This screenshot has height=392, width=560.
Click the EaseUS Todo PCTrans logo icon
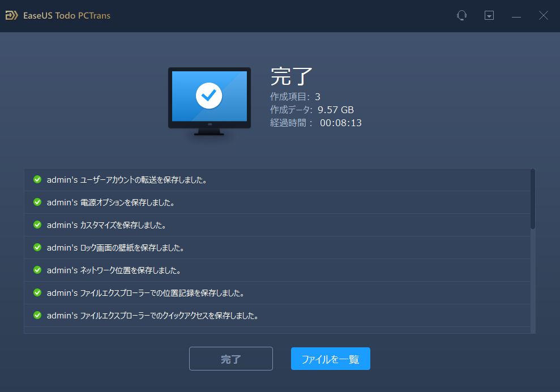pyautogui.click(x=11, y=15)
